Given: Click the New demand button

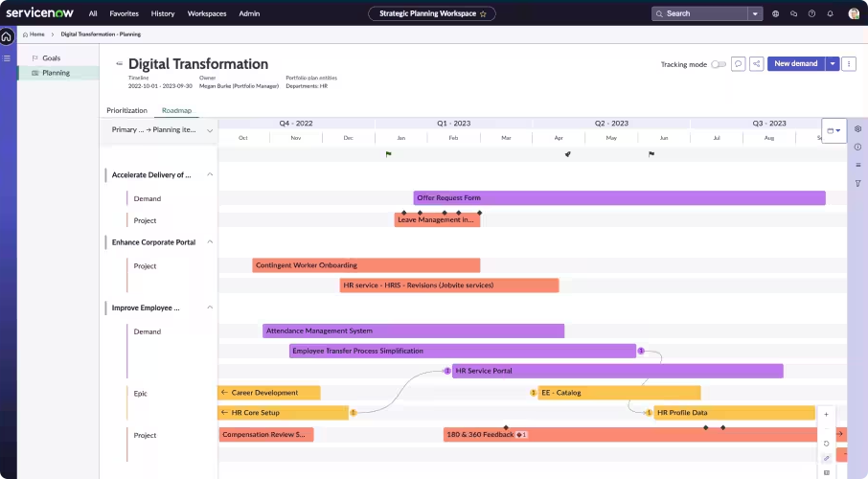Looking at the screenshot, I should tap(795, 64).
